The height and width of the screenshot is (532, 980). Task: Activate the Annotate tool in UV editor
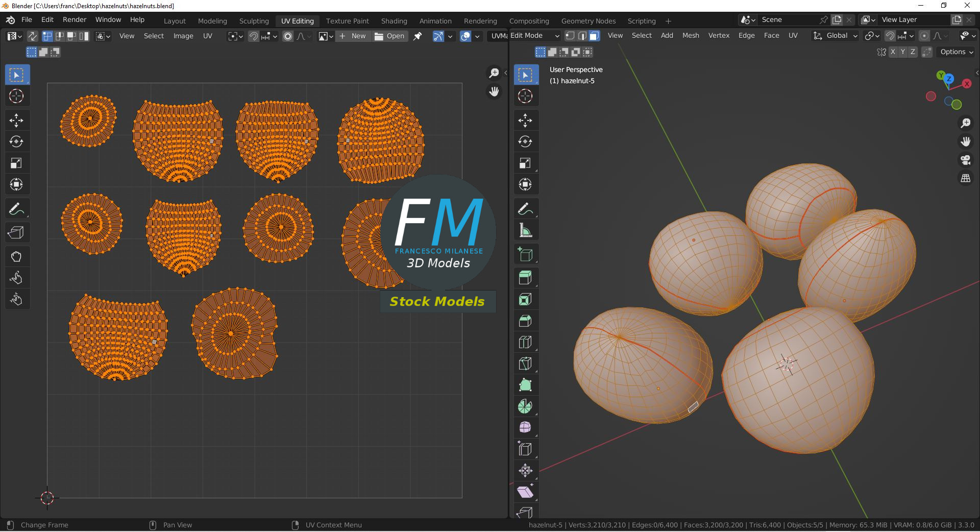(16, 209)
